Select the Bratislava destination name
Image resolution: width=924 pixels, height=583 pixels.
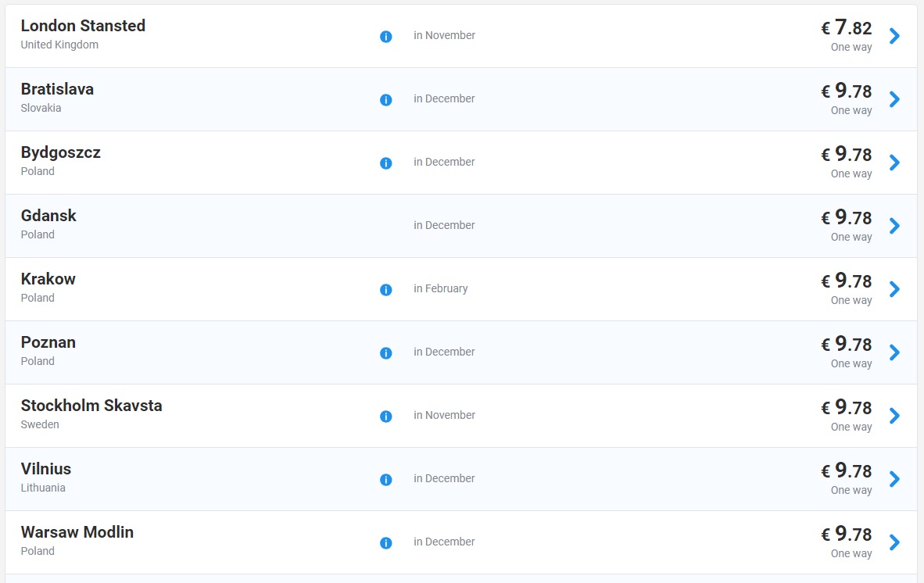pyautogui.click(x=57, y=89)
